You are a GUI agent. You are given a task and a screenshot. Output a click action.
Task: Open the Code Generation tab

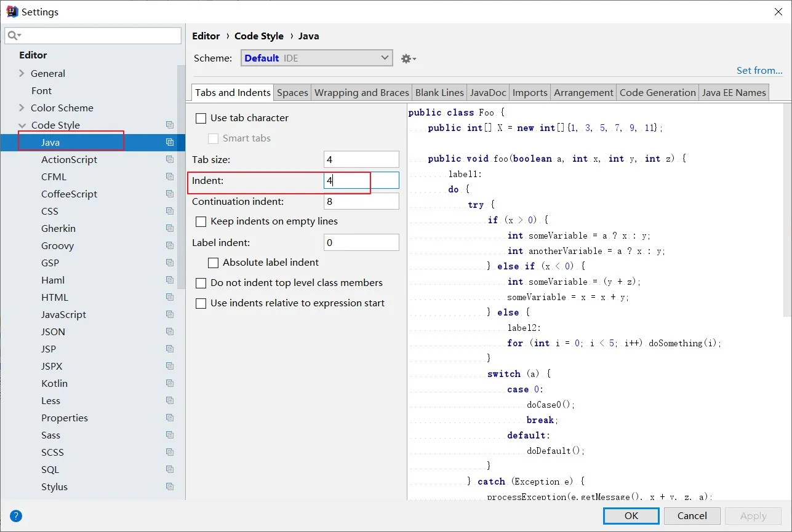click(x=657, y=92)
